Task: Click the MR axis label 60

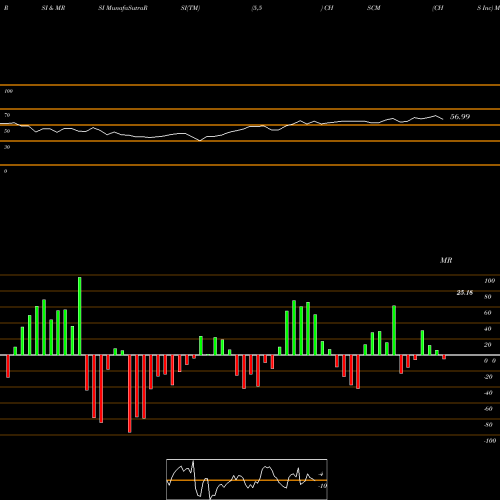Action: click(488, 313)
